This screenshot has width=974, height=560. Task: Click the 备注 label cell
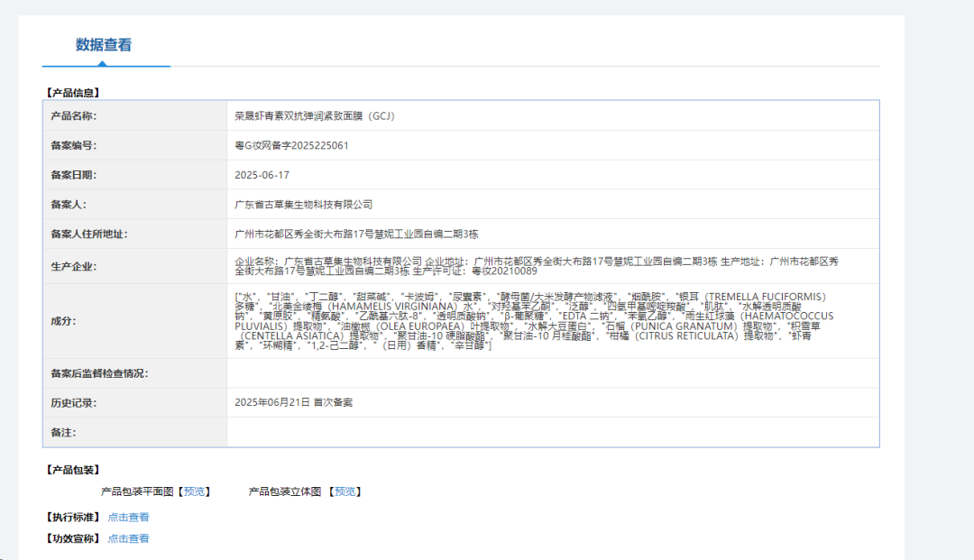coord(134,432)
